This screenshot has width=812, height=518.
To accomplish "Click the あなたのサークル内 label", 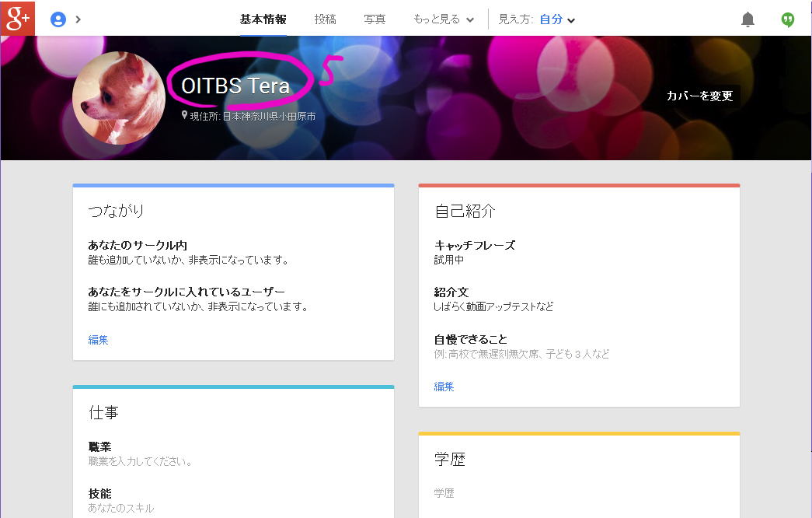I will tap(138, 245).
